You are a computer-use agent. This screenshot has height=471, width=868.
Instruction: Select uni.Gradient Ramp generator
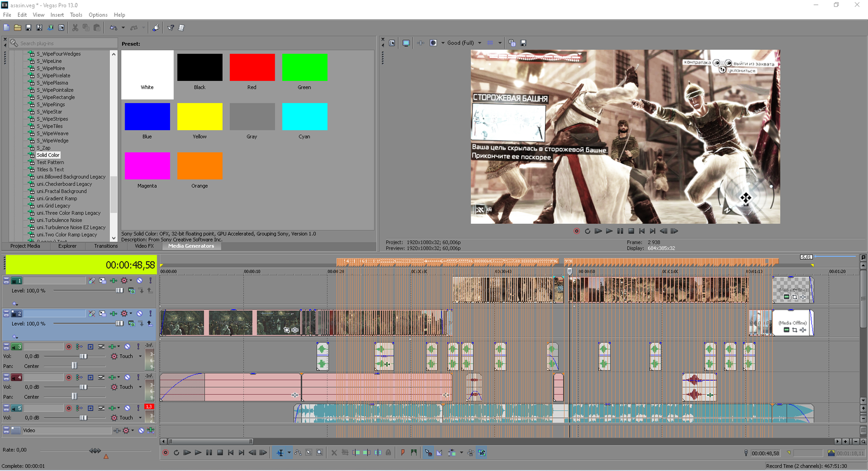tap(57, 198)
